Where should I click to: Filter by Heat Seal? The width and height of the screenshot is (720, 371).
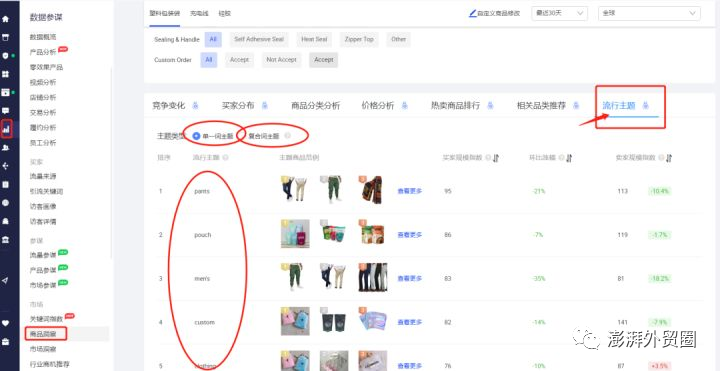pyautogui.click(x=314, y=39)
